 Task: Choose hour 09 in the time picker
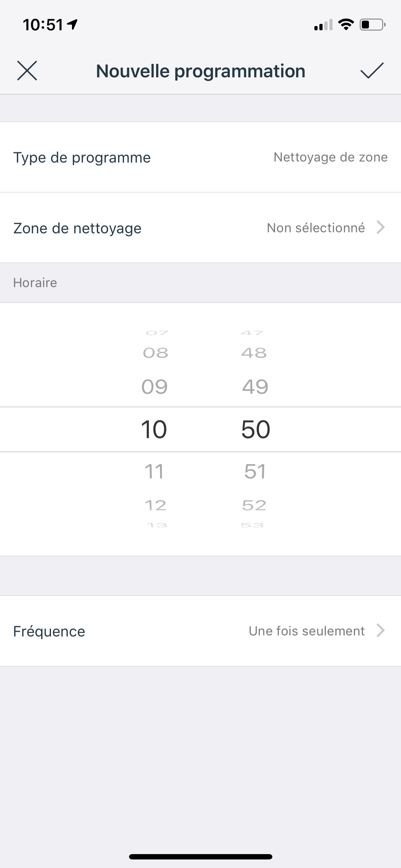point(154,387)
